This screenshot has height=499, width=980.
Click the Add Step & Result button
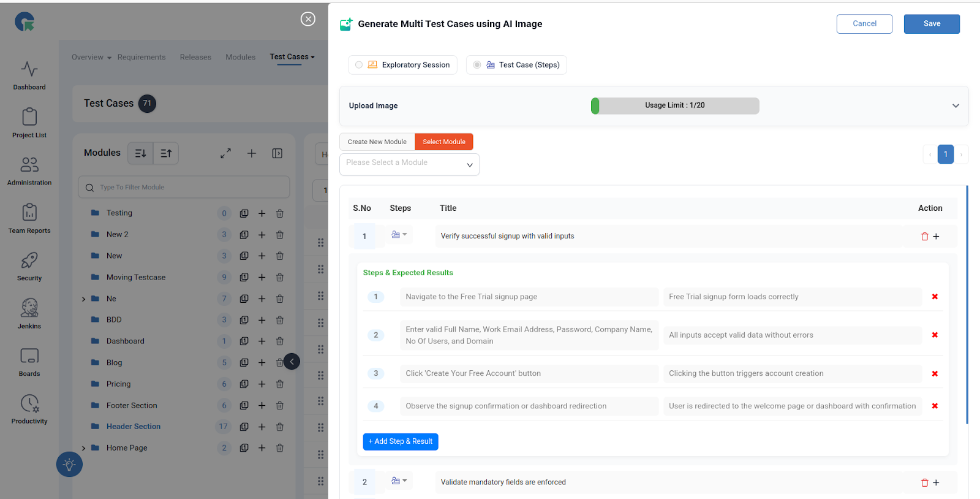pos(400,441)
